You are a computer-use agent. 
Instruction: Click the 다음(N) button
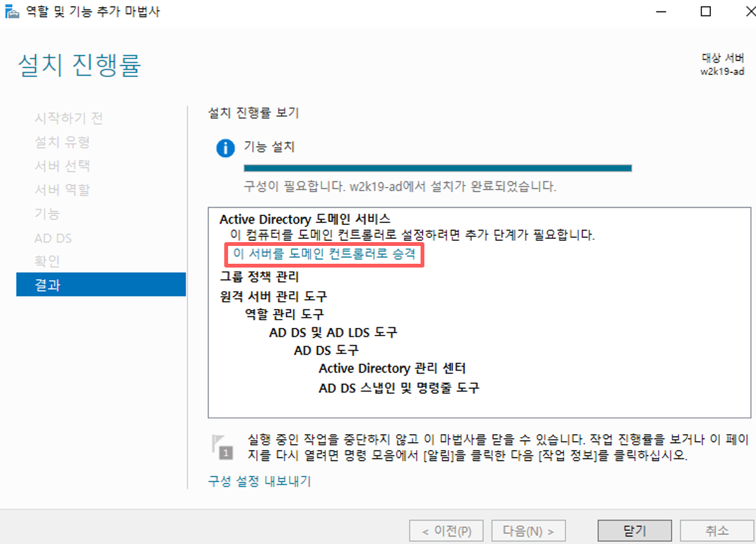click(x=529, y=531)
